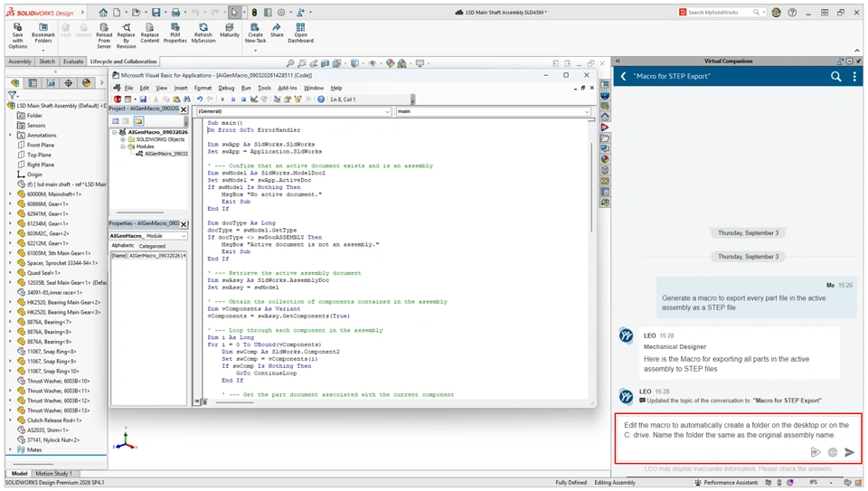Screen dimensions: 868x491
Task: Click the SOLIDWORKS Home icon
Action: coord(103,12)
